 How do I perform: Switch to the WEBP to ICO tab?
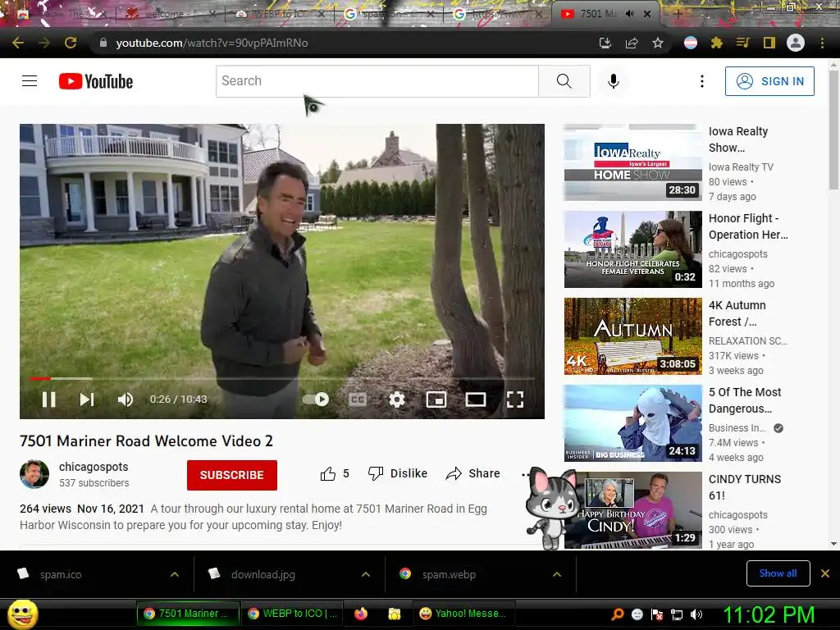point(280,14)
